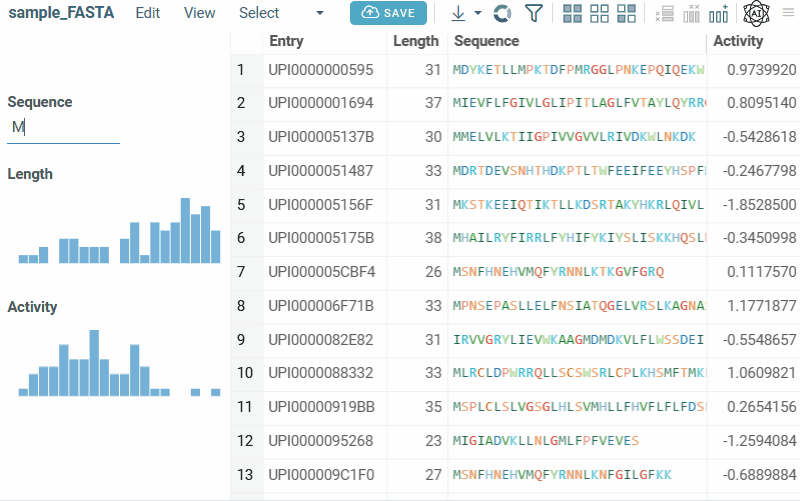Open the AI atom icon
Screen dimensions: 800x501
tap(757, 13)
